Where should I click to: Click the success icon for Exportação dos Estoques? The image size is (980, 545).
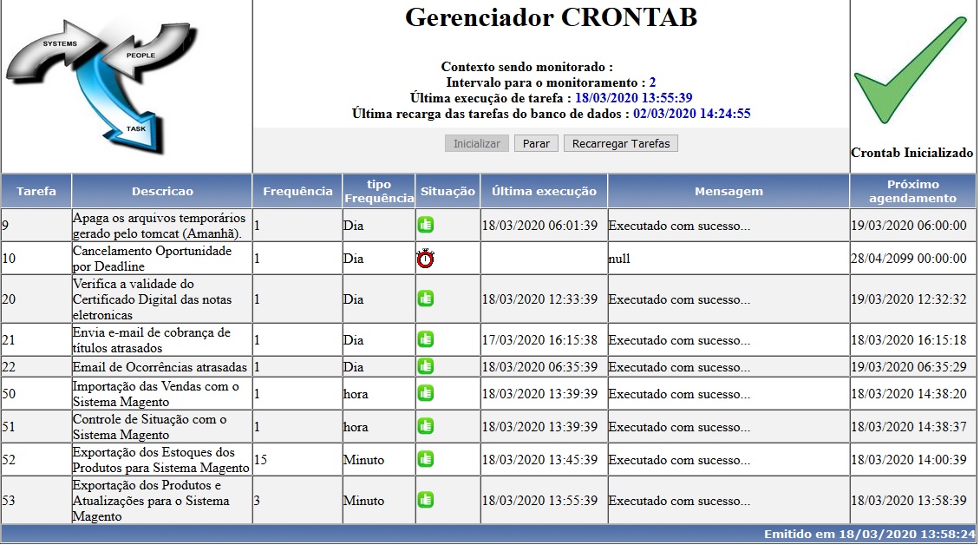click(426, 460)
